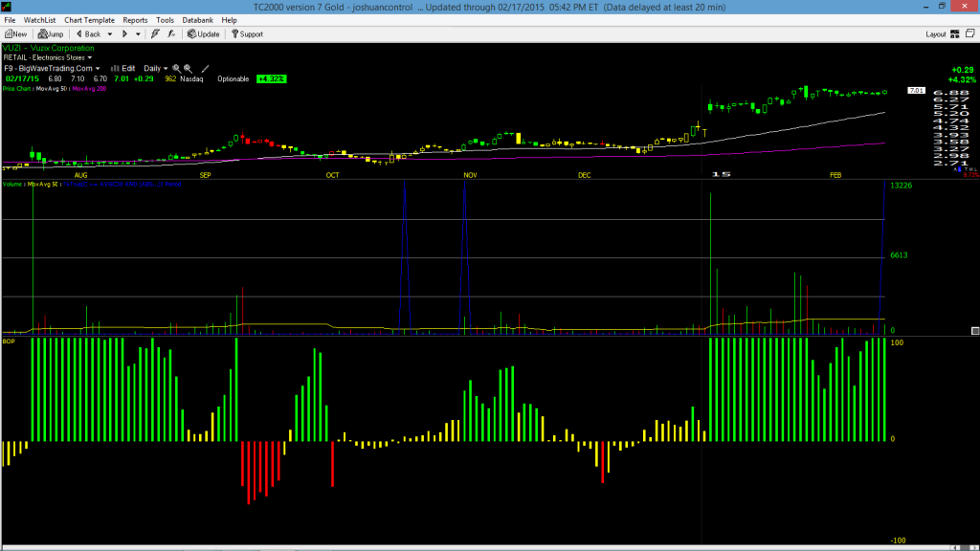This screenshot has height=551, width=980.
Task: Select the line drawing tool
Action: [x=205, y=68]
